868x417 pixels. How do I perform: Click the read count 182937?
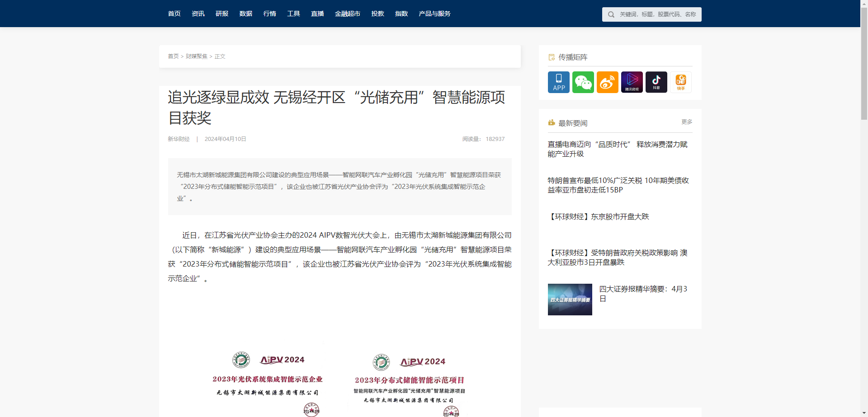pyautogui.click(x=495, y=139)
